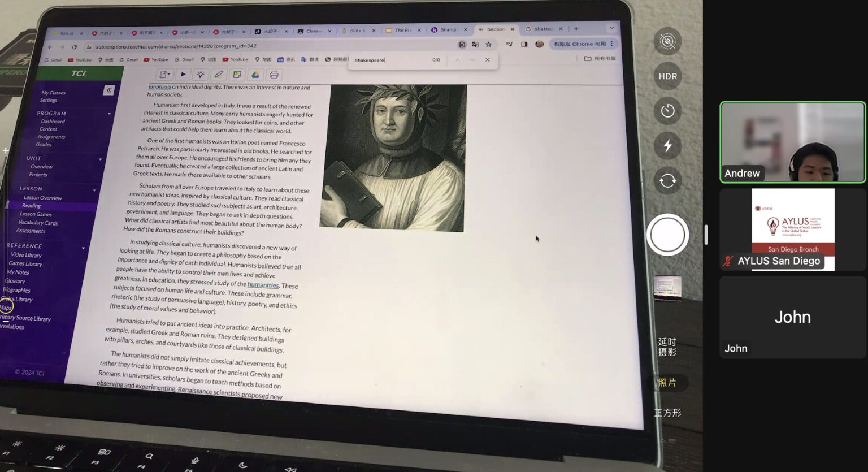Open Dashboard under PROGRAM
Image resolution: width=868 pixels, height=472 pixels.
pyautogui.click(x=53, y=122)
